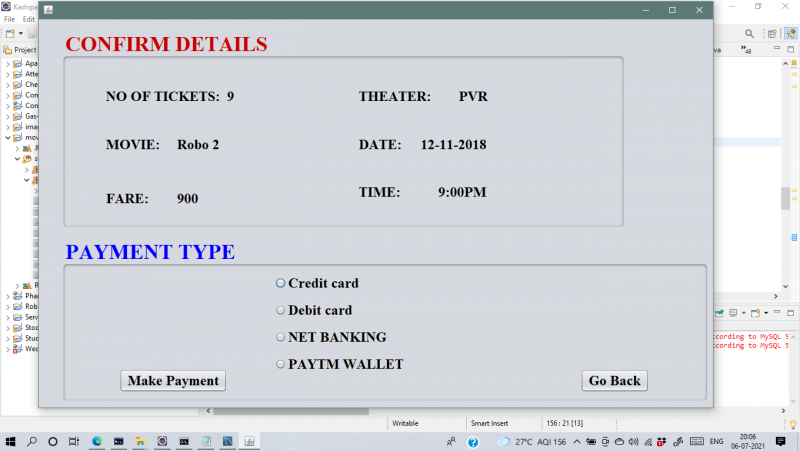This screenshot has height=451, width=800.
Task: Open the notification center icon
Action: 780,442
